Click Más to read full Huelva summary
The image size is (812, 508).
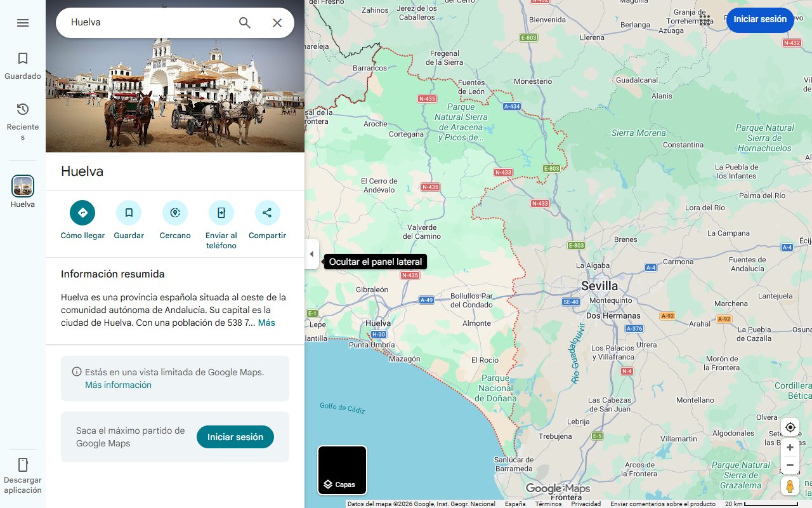click(266, 322)
